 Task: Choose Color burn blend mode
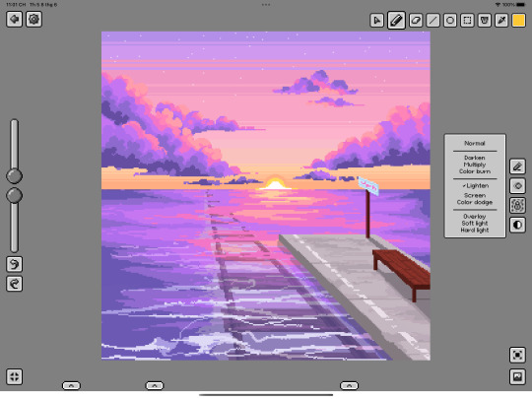point(475,171)
